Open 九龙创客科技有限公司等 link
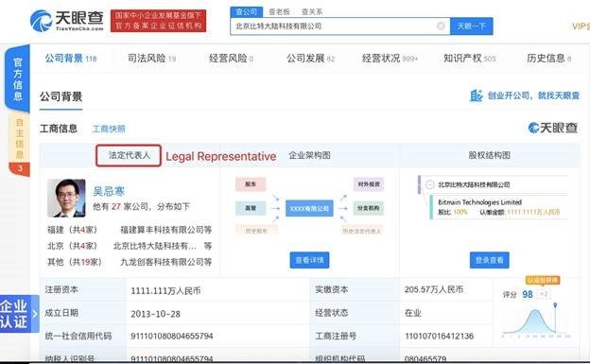 [166, 262]
